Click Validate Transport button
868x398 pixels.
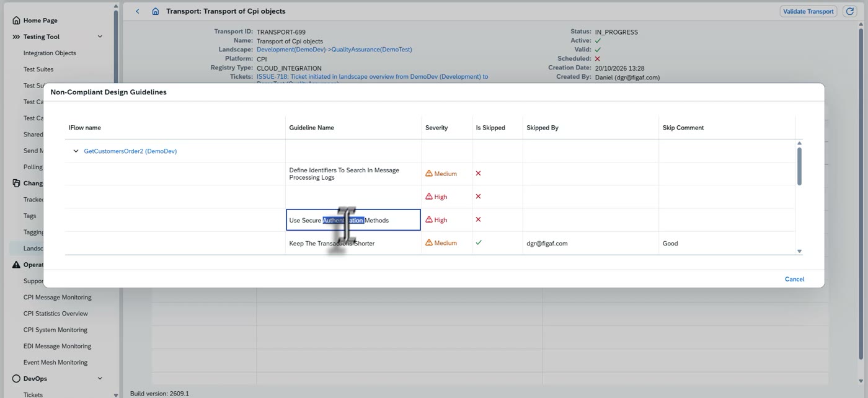coord(808,11)
